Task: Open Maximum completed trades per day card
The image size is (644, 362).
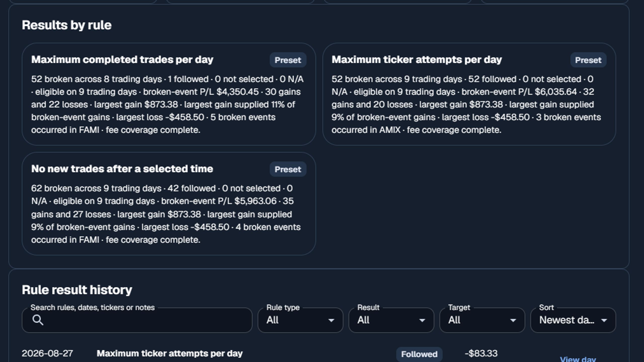Action: [x=169, y=94]
